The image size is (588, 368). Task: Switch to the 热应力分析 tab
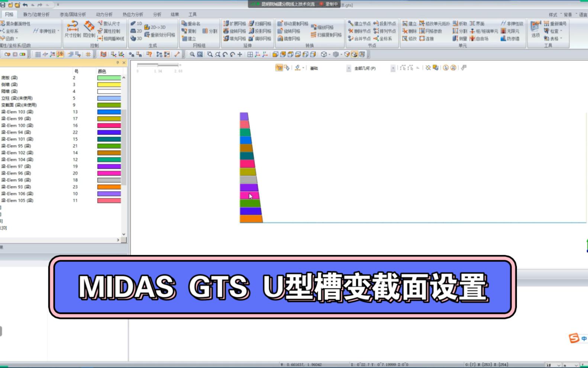133,15
